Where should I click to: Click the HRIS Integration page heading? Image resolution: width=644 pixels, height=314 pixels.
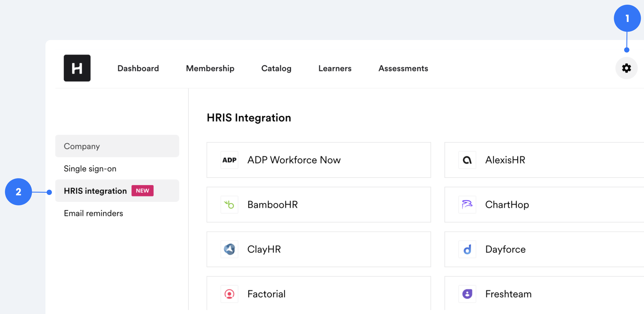point(249,118)
